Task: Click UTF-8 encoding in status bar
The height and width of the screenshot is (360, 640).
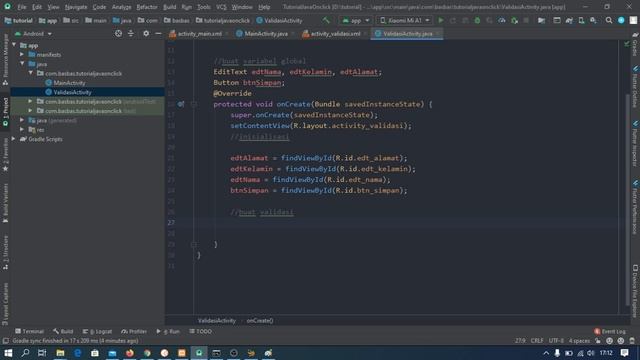Action: pos(556,340)
